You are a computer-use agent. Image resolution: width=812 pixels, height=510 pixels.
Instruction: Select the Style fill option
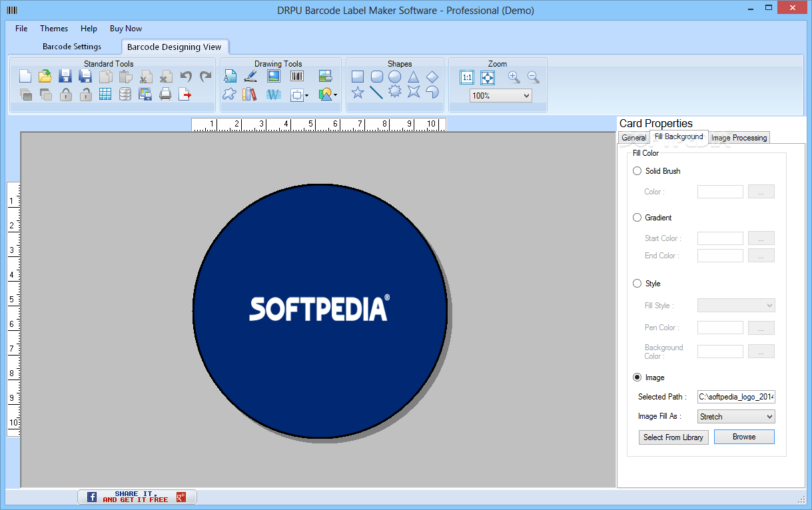coord(637,283)
